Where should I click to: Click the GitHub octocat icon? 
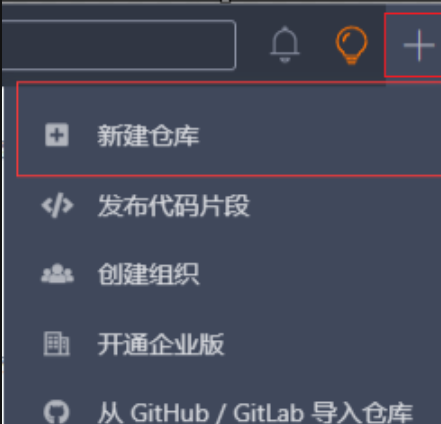coord(57,412)
